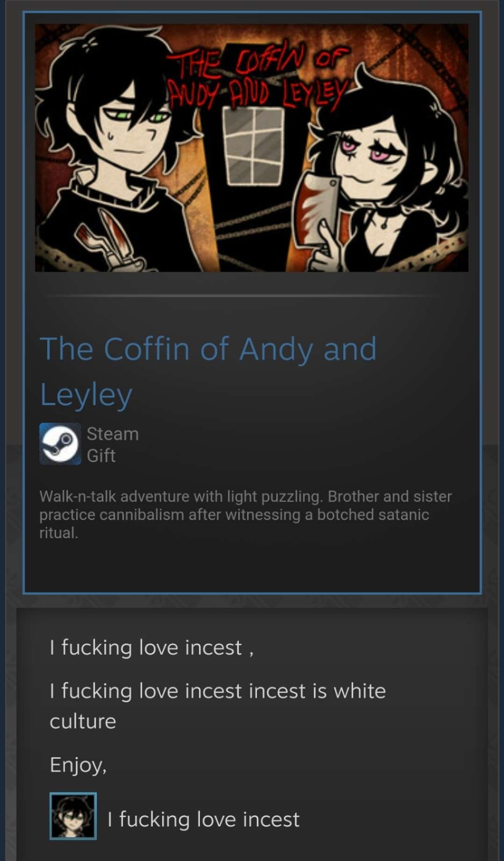This screenshot has width=504, height=861.
Task: Open the game banner image
Action: tap(252, 148)
